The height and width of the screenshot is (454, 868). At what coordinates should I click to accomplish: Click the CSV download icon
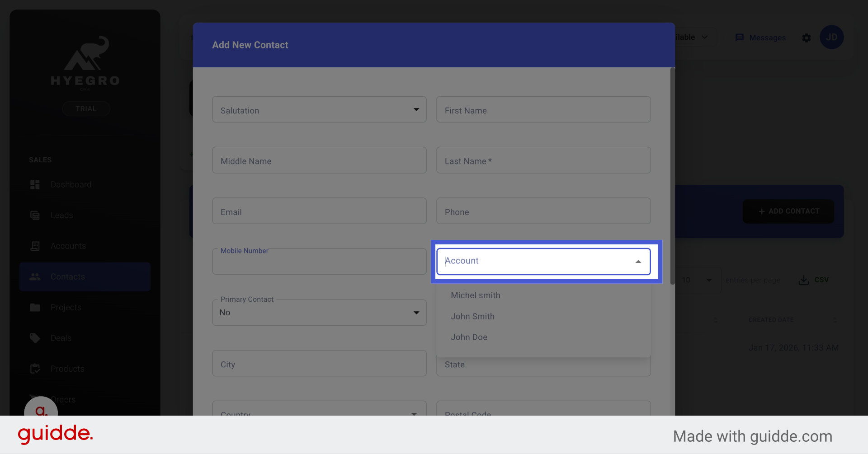tap(803, 280)
